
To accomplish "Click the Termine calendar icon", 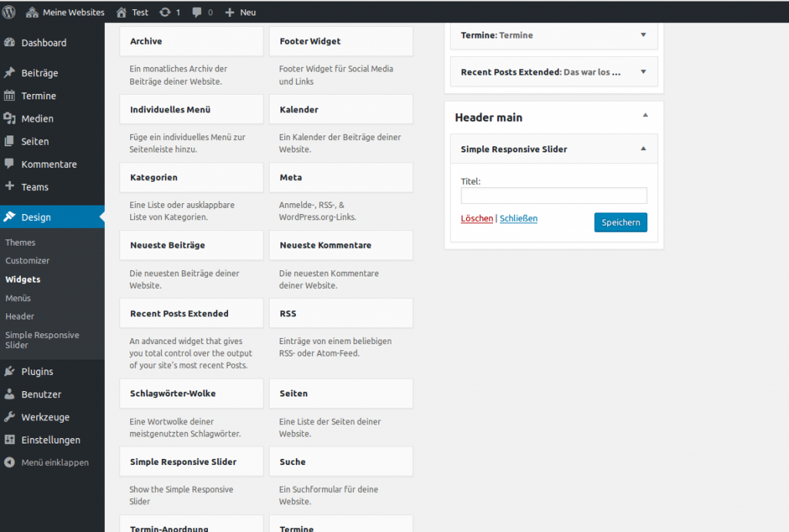I will (9, 95).
